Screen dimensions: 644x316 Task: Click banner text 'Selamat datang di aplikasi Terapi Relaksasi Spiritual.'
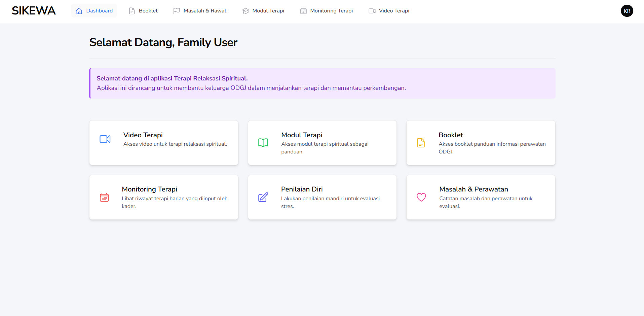tap(172, 78)
